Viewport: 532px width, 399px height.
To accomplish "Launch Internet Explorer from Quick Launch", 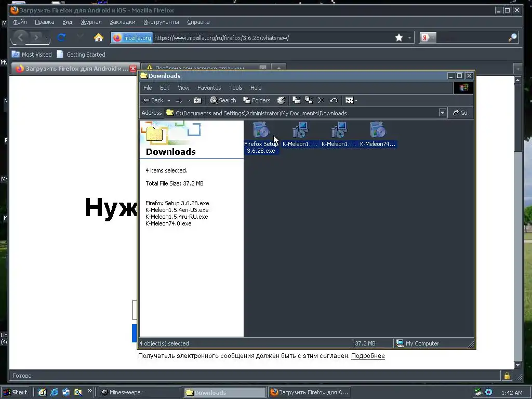I will pos(54,392).
